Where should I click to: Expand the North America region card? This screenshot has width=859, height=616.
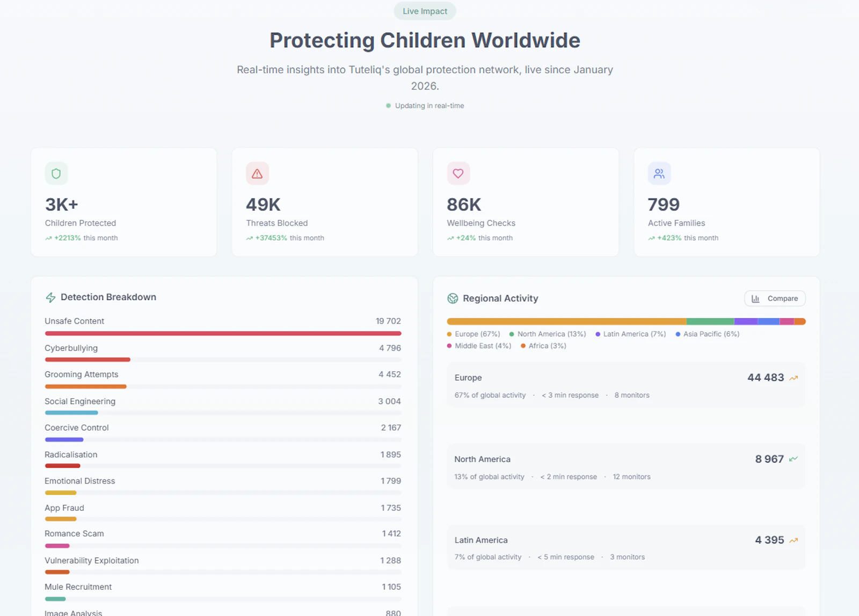coord(626,466)
